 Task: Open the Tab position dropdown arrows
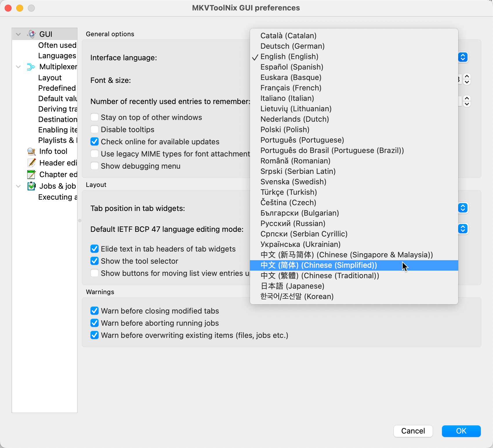463,208
